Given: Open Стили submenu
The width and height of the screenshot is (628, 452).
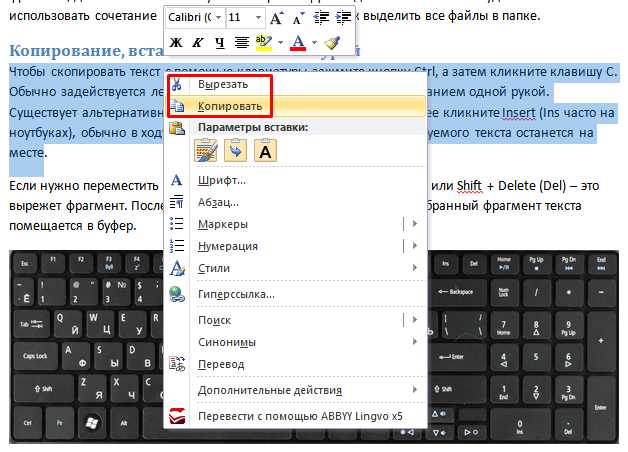Looking at the screenshot, I should 296,268.
